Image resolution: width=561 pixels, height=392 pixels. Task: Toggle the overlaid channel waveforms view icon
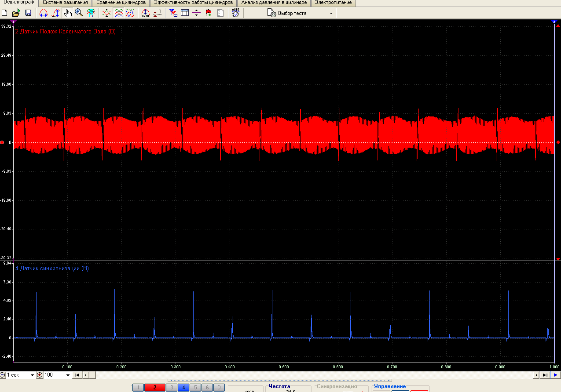coord(130,13)
